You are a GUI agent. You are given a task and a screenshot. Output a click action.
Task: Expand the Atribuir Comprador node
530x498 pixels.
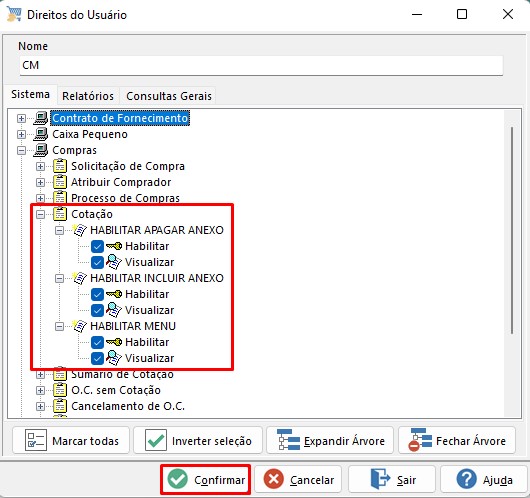click(40, 182)
